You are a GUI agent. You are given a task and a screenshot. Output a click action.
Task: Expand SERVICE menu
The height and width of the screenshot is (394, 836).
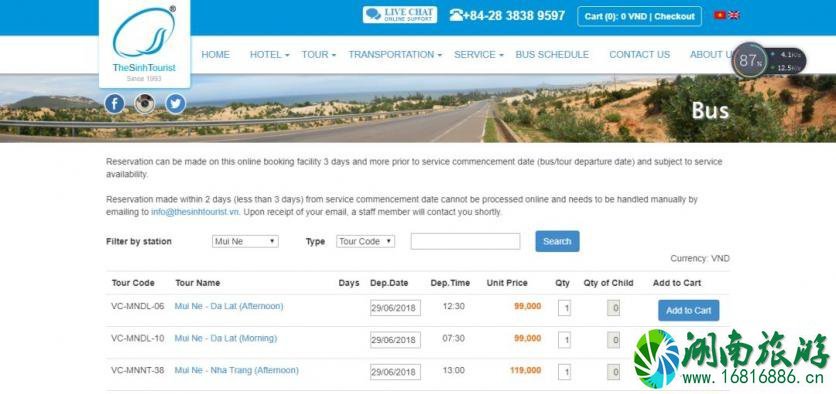479,54
